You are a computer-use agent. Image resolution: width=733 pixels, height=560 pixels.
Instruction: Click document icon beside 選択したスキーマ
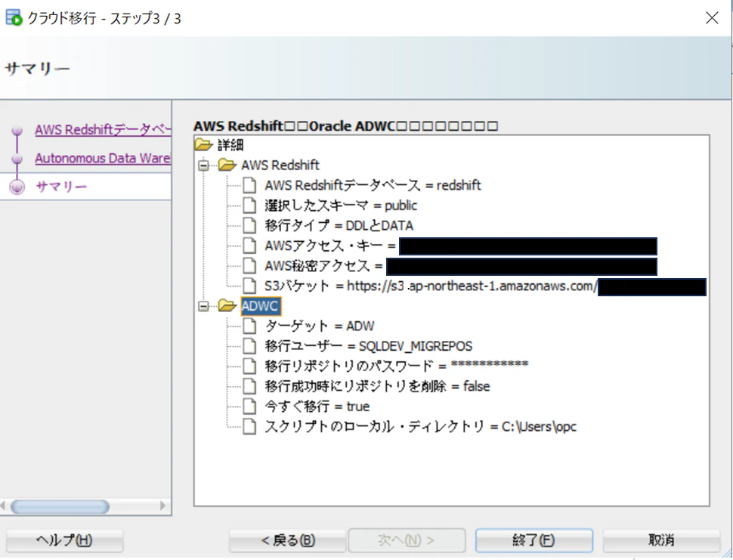249,206
